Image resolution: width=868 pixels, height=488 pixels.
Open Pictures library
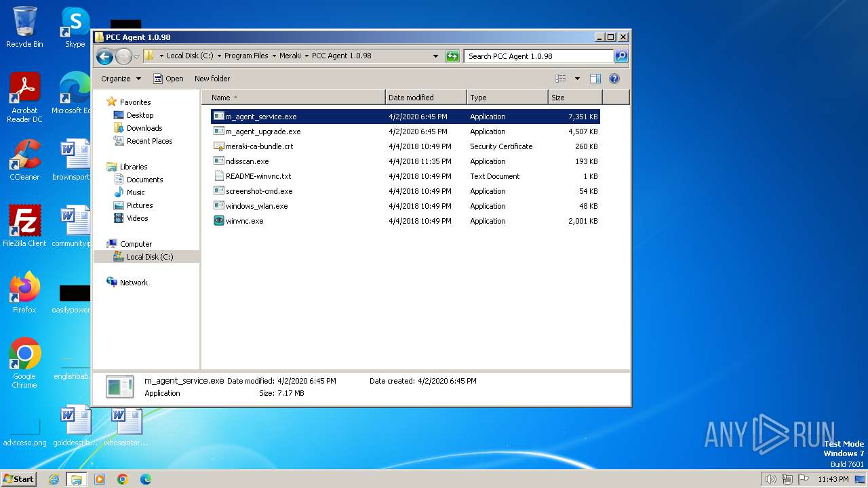pyautogui.click(x=140, y=205)
